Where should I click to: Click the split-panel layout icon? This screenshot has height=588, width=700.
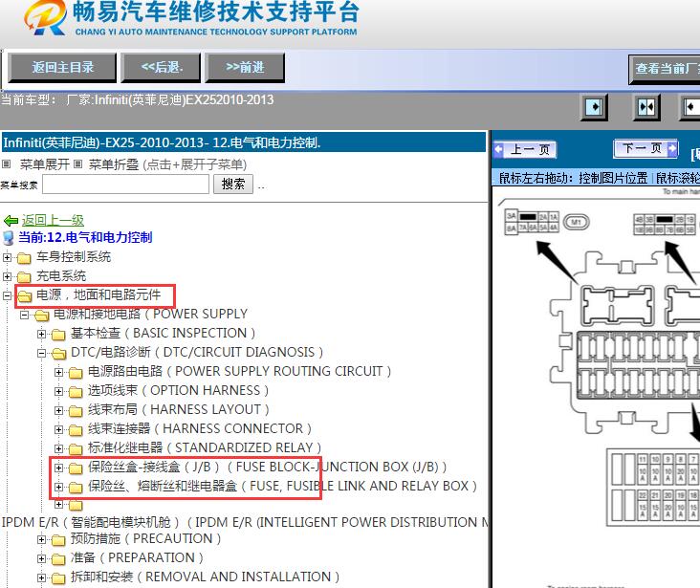click(646, 107)
